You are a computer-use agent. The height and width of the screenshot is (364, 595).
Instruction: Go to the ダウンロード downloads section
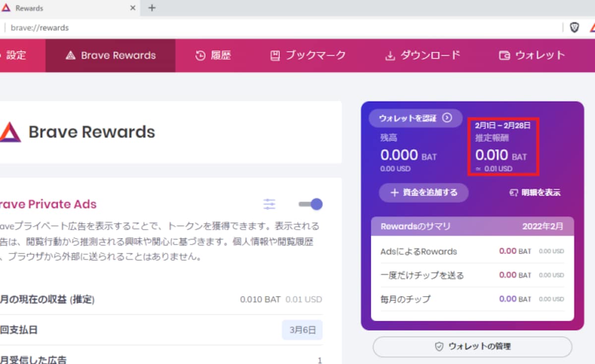click(423, 56)
